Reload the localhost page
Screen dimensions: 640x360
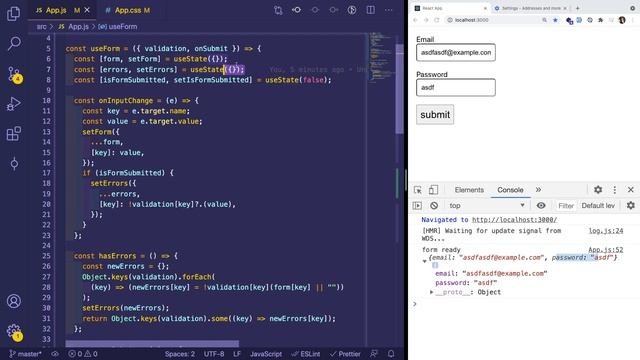point(437,20)
